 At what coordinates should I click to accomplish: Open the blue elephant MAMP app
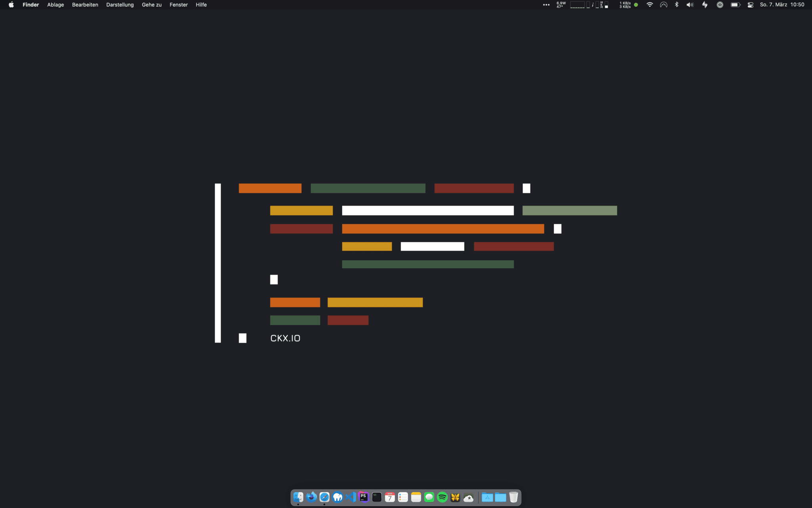(x=337, y=497)
